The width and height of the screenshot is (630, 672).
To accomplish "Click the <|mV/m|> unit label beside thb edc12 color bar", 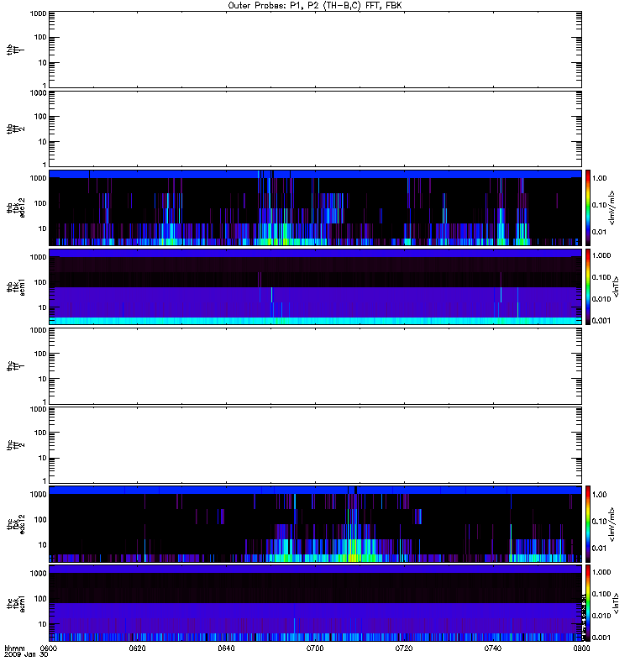I will pyautogui.click(x=612, y=207).
